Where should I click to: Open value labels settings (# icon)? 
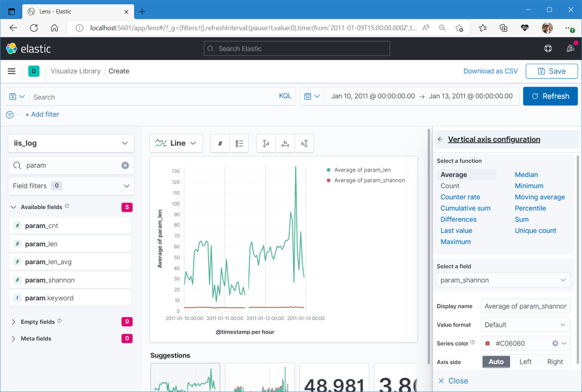point(220,143)
